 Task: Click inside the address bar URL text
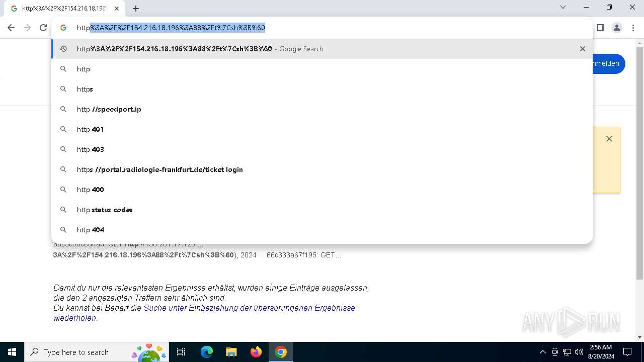tap(171, 28)
